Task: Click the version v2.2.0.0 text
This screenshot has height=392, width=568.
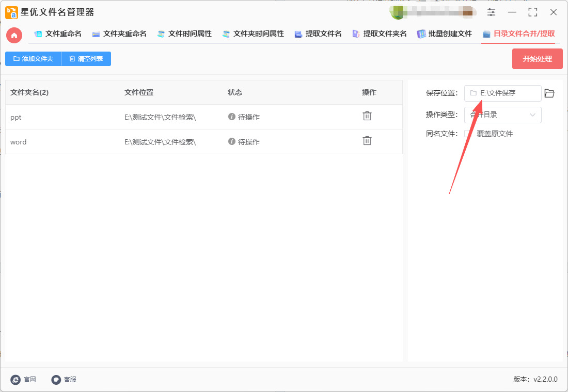Action: coord(535,379)
